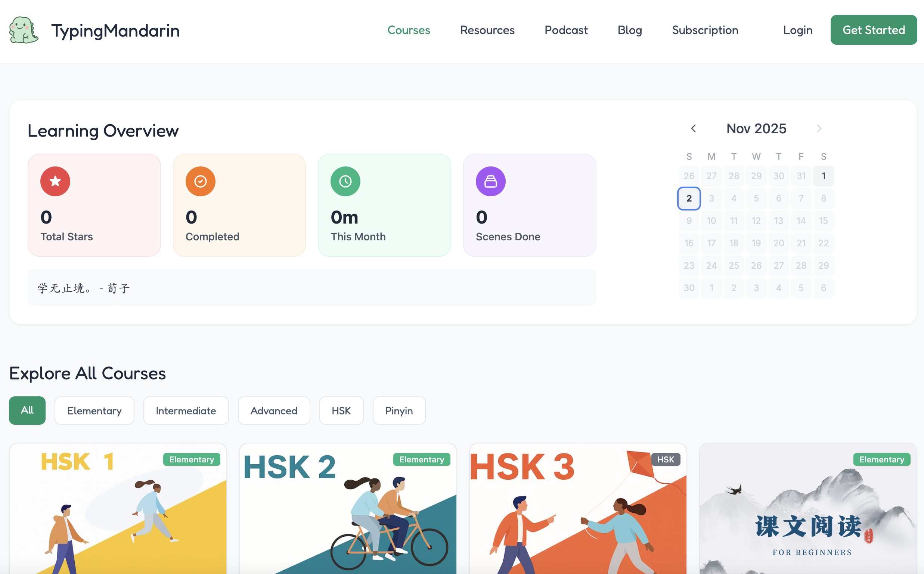Open the Podcast page
This screenshot has height=574, width=924.
point(566,30)
